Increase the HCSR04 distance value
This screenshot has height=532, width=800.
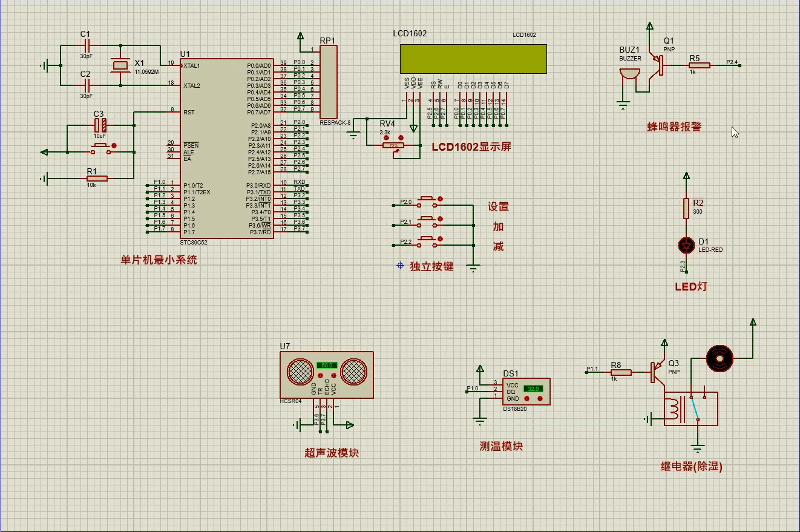click(x=332, y=375)
